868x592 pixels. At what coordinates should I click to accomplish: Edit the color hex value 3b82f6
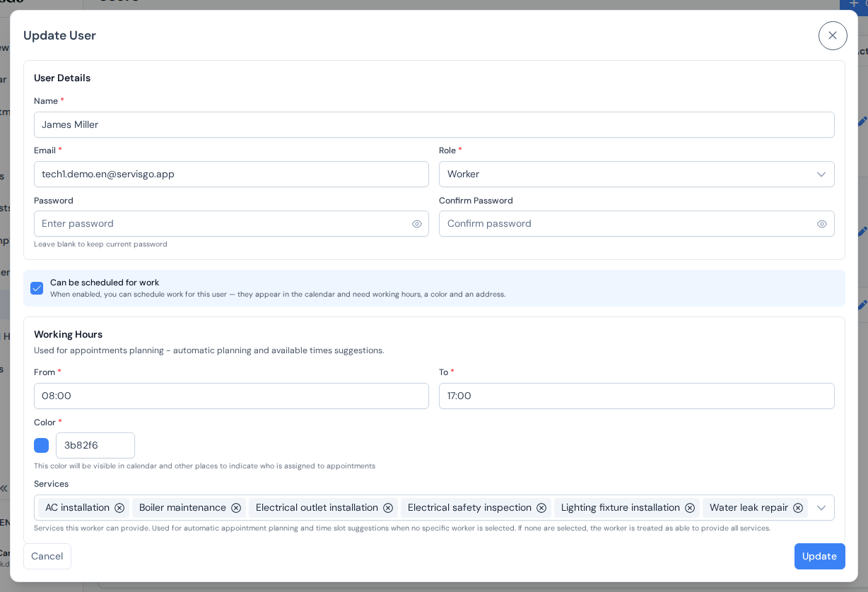click(95, 446)
